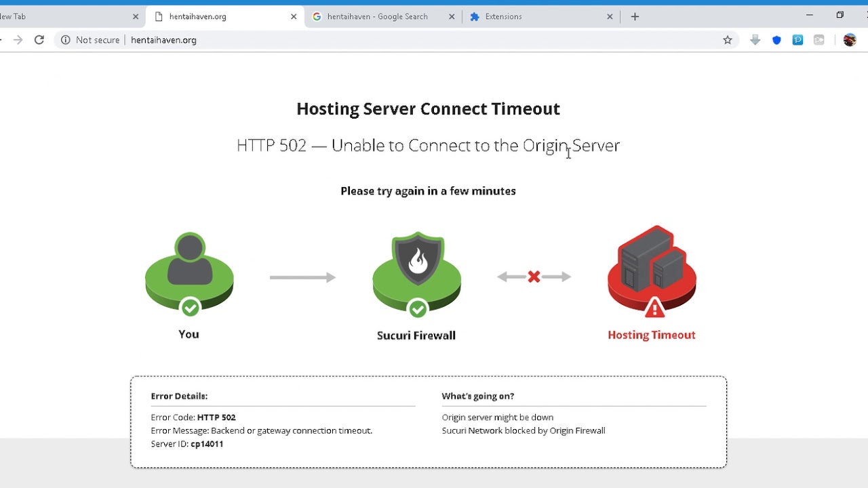Screen dimensions: 868x488
Task: Close the Google Search tab
Action: (452, 16)
